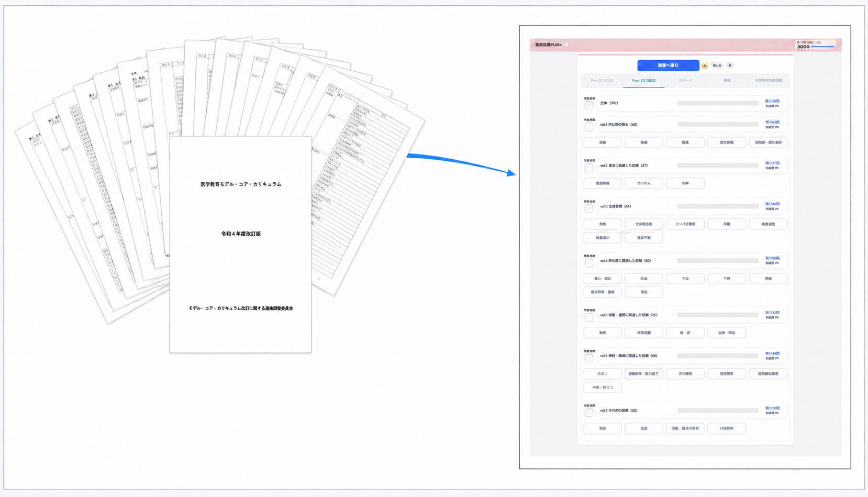The image size is (868, 497).
Task: Expand the chevron box beside vol.6 row
Action: coord(589,358)
